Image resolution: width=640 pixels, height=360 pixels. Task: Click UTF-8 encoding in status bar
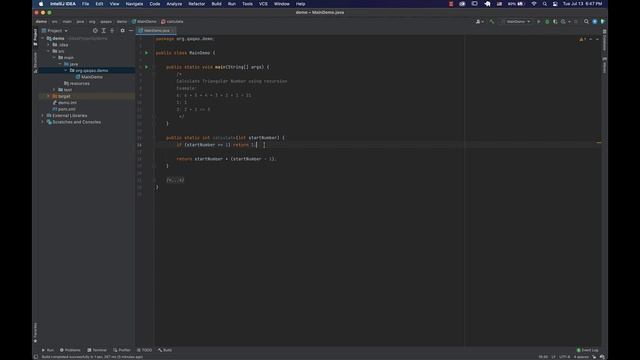(x=564, y=357)
